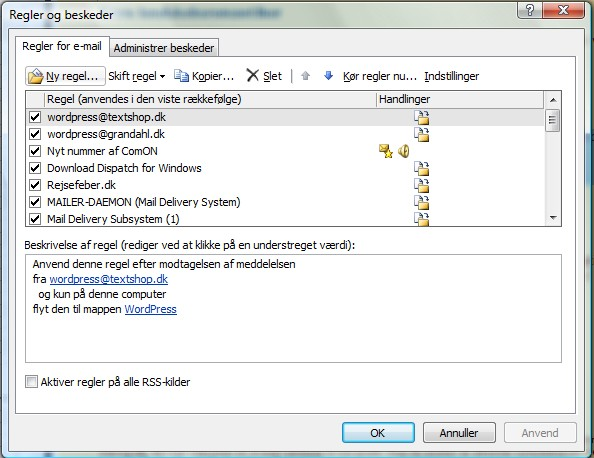The height and width of the screenshot is (458, 594).
Task: Switch to Administrer beskeder tab
Action: pyautogui.click(x=164, y=48)
